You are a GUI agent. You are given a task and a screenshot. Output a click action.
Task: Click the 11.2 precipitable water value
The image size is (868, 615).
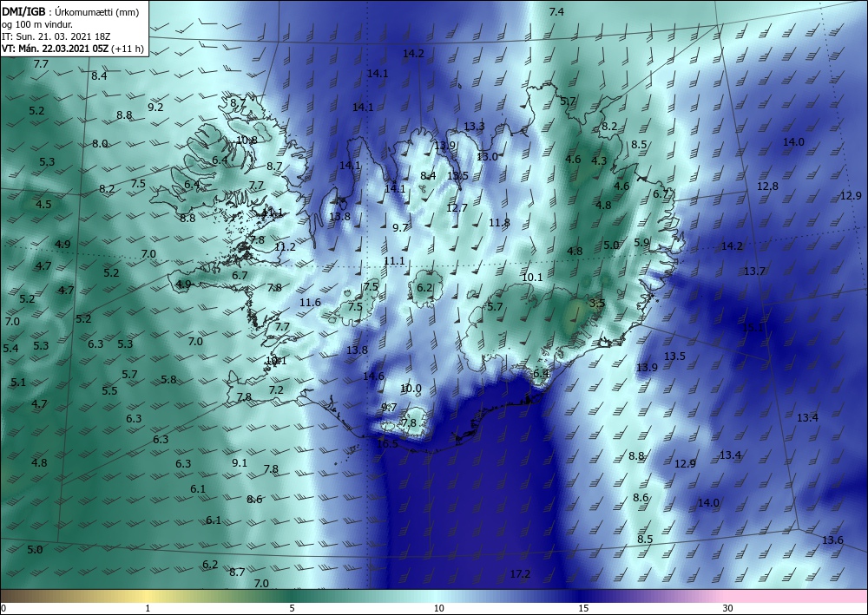[x=285, y=246]
